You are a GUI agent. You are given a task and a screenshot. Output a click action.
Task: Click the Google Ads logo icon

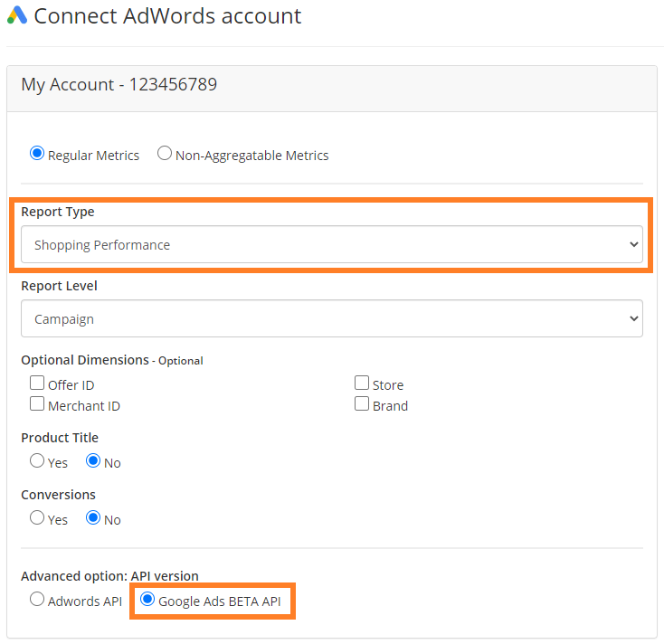(x=17, y=15)
